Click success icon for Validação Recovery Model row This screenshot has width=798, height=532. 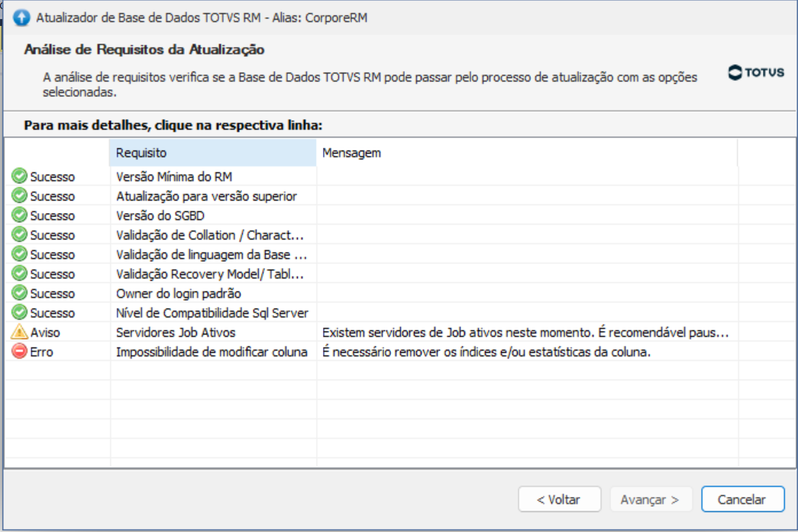coord(19,273)
